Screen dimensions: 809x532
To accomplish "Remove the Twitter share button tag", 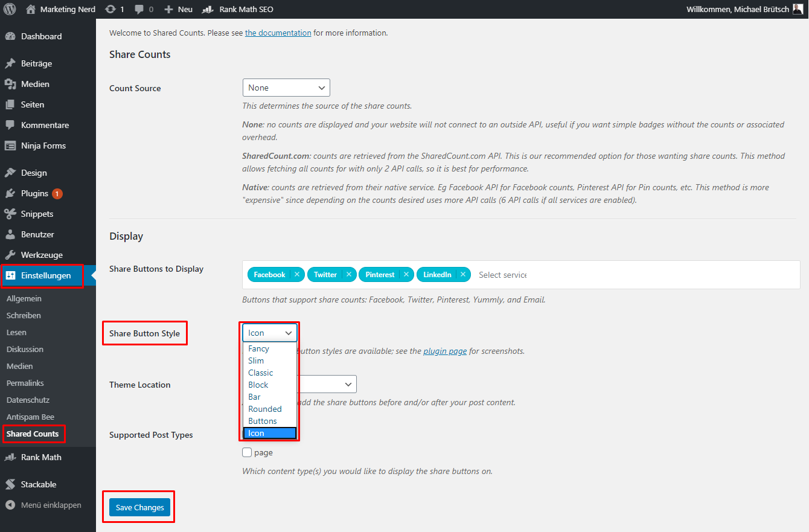I will [349, 274].
